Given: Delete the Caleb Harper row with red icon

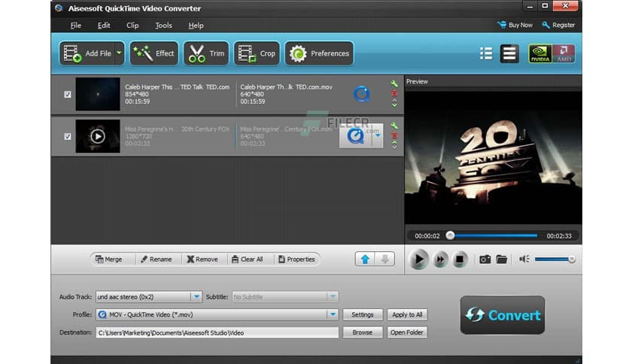Looking at the screenshot, I should click(394, 93).
